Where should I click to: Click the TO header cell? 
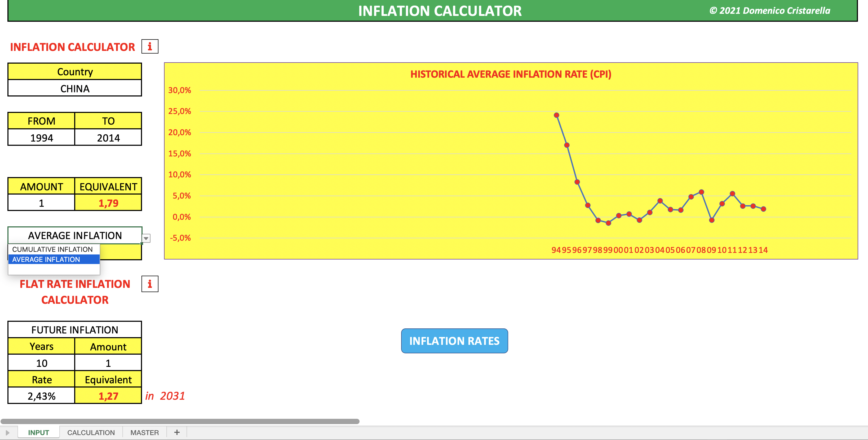(108, 121)
